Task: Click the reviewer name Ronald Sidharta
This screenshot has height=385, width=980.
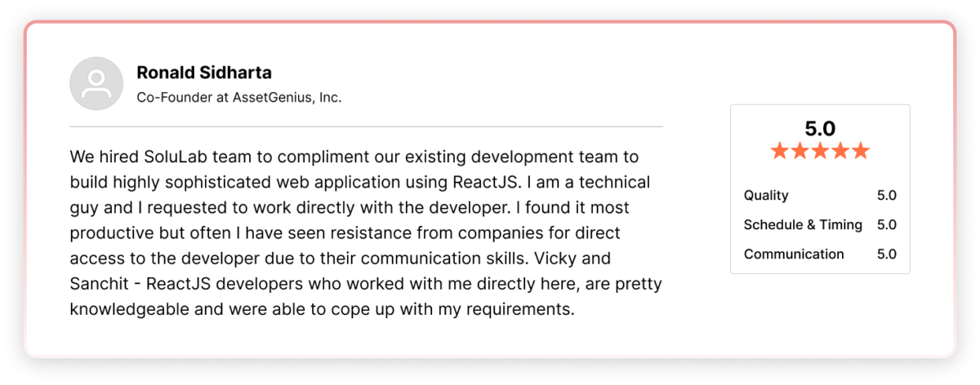Action: [204, 73]
